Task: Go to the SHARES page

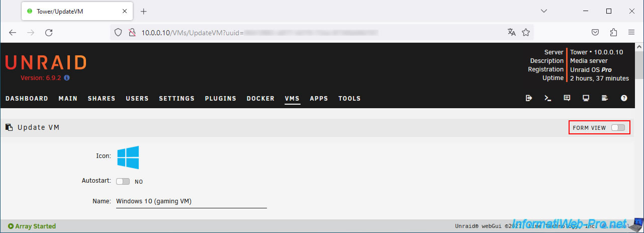Action: [x=102, y=99]
